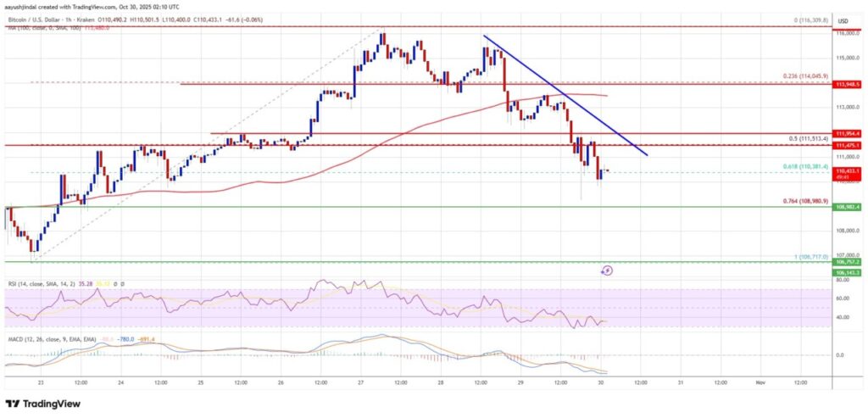Image resolution: width=868 pixels, height=418 pixels.
Task: Click the purple event marker icon below the chart
Action: click(607, 270)
